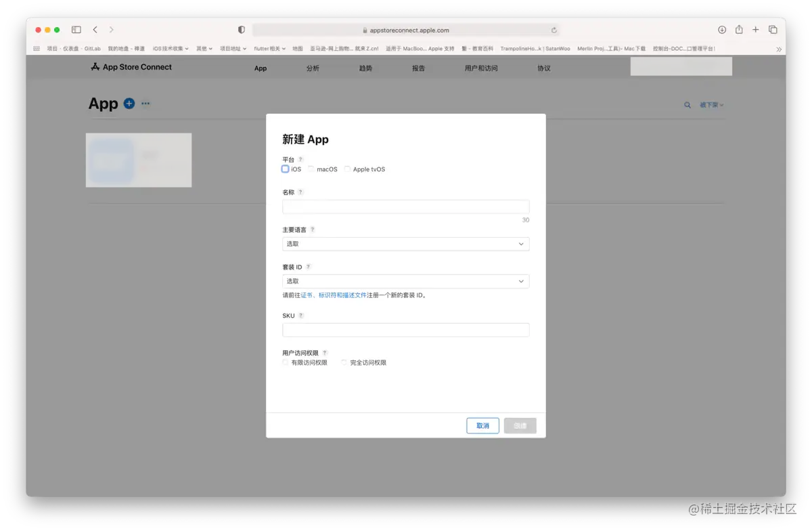
Task: Open the 证书、标识符和描述文件 link
Action: [334, 295]
